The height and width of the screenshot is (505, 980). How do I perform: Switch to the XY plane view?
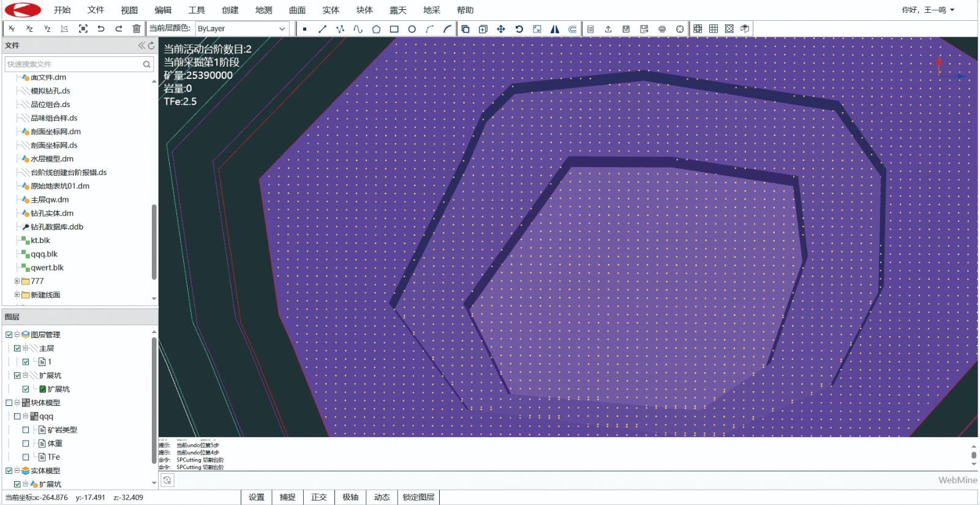point(12,29)
